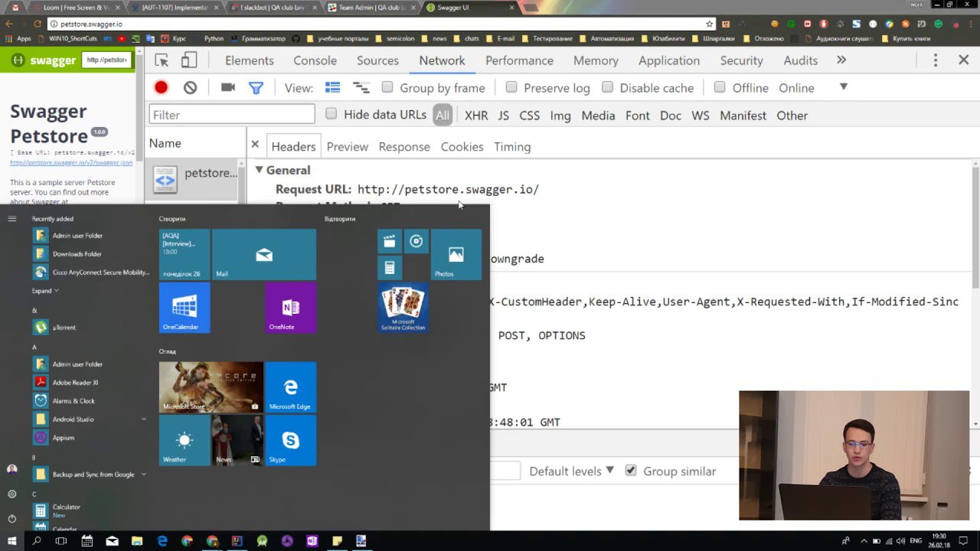Screen dimensions: 980x551
Task: Toggle the device toolbar icon
Action: 189,60
